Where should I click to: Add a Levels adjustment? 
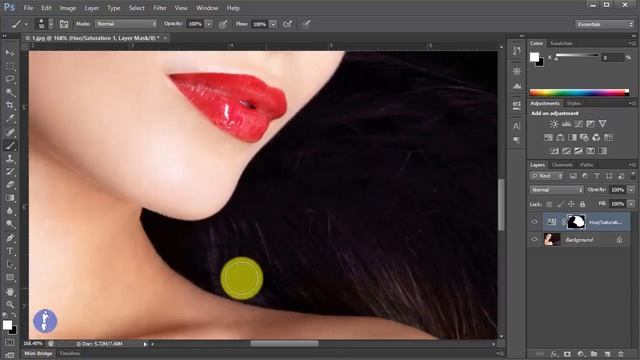(566, 124)
